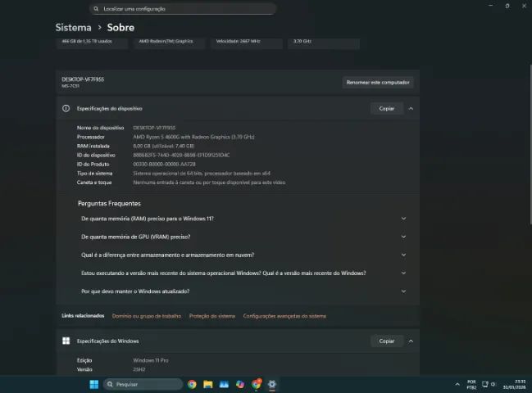The height and width of the screenshot is (393, 532).
Task: Click the Sobre breadcrumb title
Action: [120, 28]
